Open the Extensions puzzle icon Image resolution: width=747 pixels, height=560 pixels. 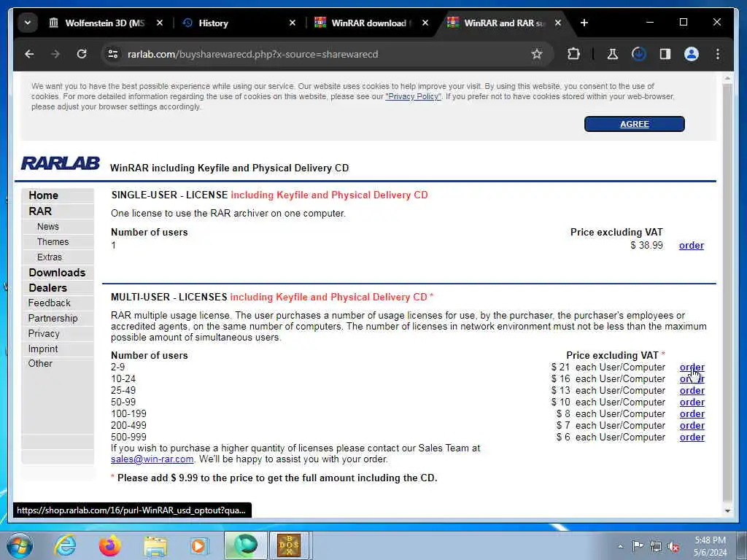click(x=573, y=54)
